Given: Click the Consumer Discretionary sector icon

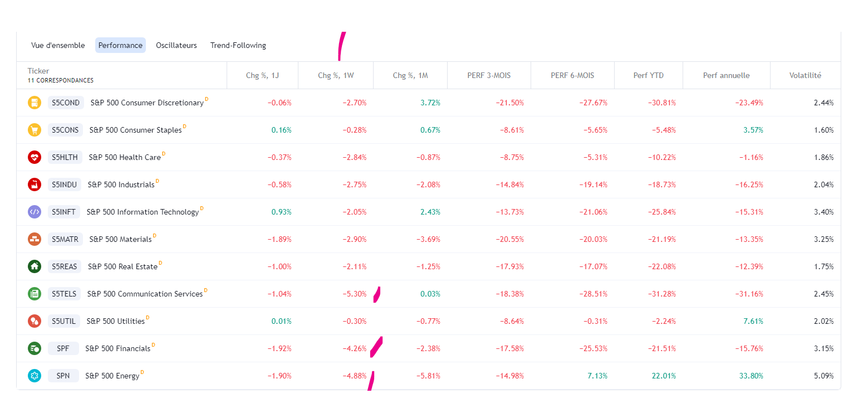Looking at the screenshot, I should coord(35,103).
